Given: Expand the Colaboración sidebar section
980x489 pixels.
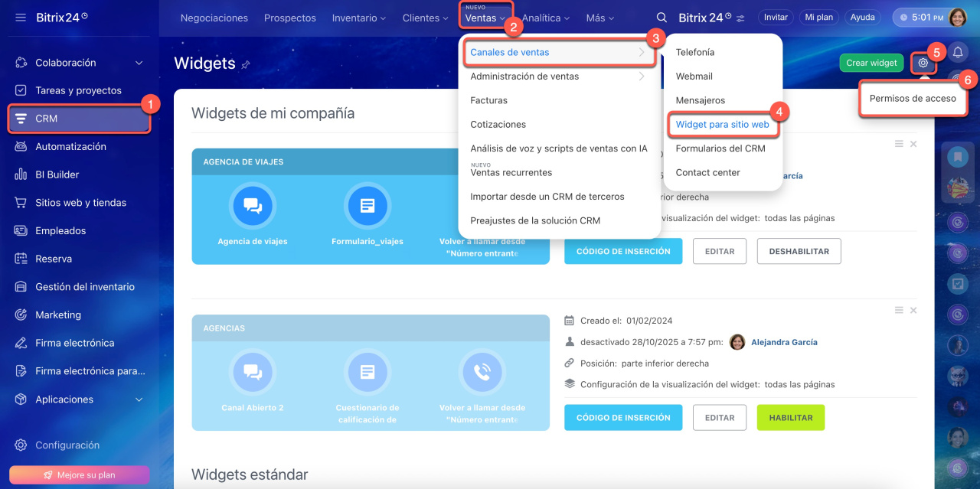Looking at the screenshot, I should pyautogui.click(x=139, y=63).
